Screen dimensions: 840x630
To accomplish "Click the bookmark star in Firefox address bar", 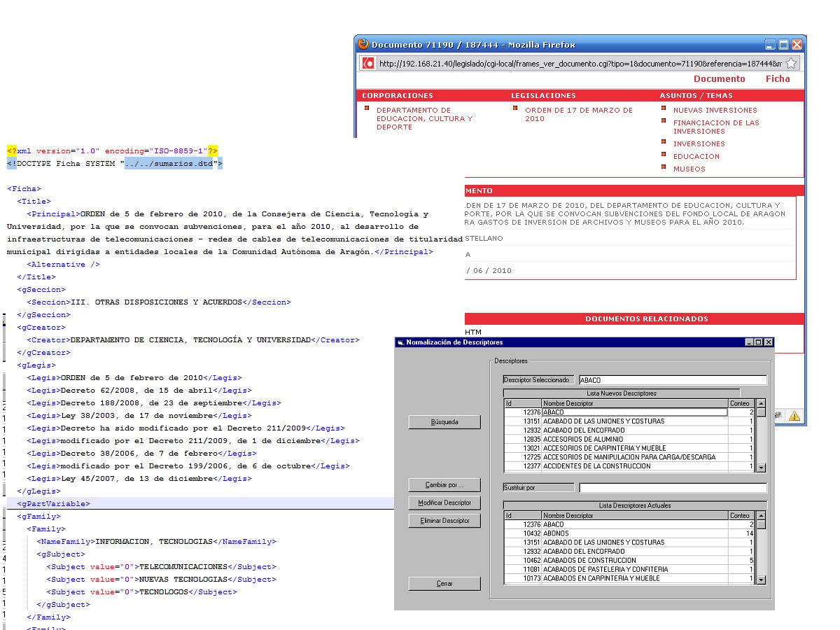I will [x=790, y=63].
